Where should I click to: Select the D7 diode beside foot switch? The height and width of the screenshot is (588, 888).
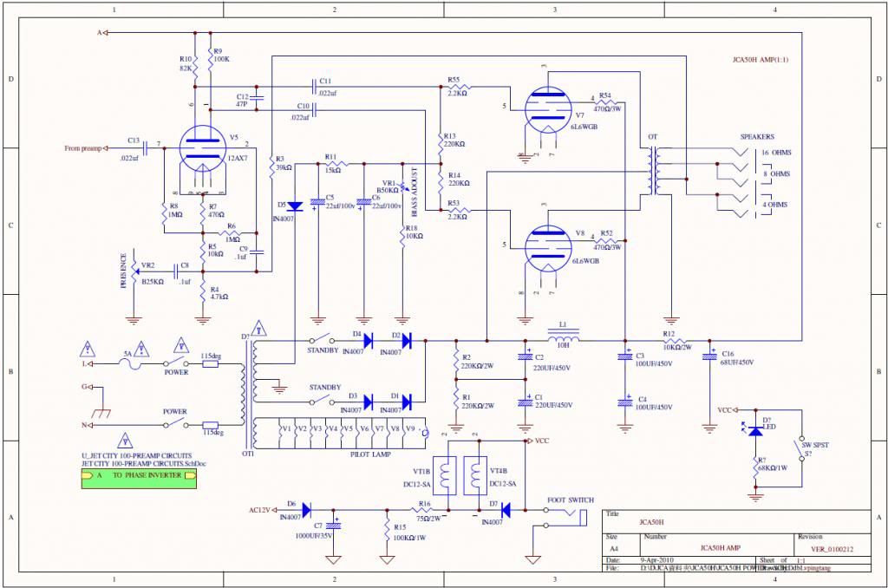[506, 510]
